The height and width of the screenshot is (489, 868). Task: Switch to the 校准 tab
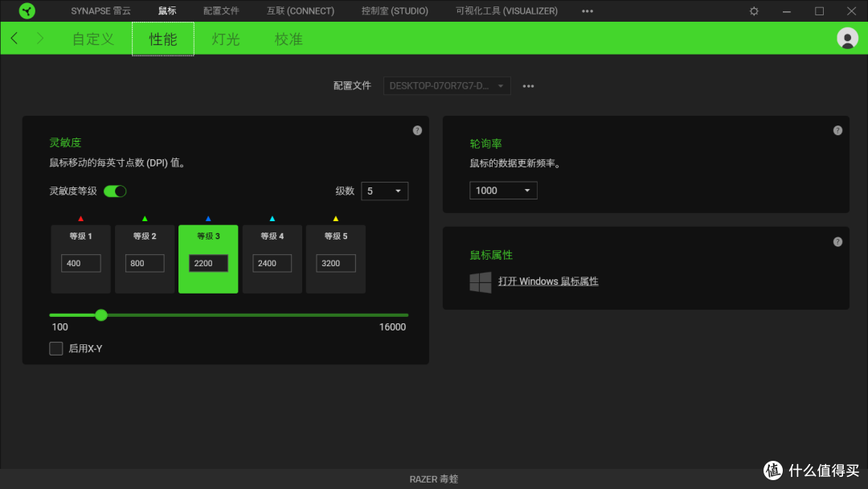pos(289,39)
